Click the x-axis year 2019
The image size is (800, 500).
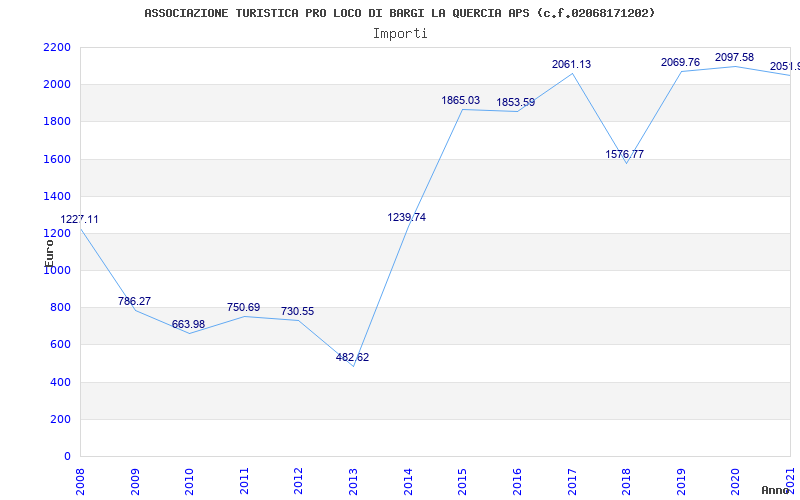[x=681, y=481]
